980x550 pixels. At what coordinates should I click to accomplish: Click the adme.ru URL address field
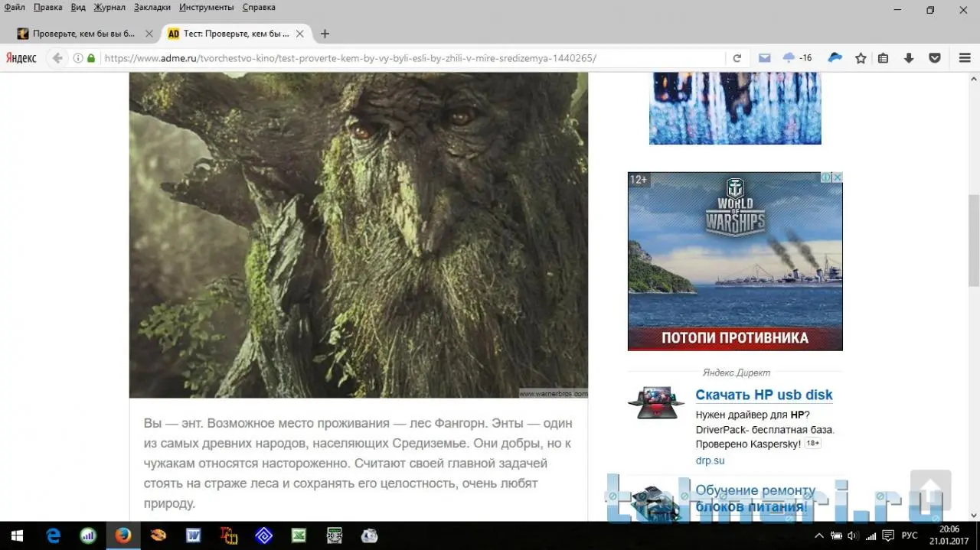412,58
